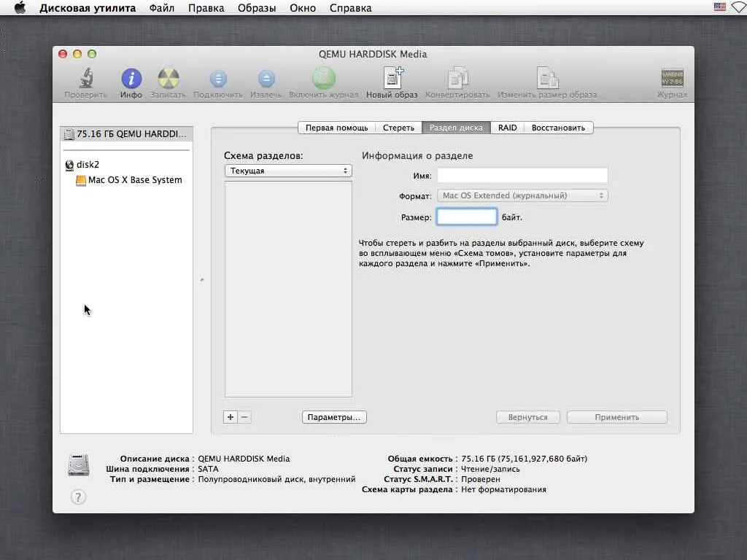Click the green zoom window button

(x=92, y=54)
